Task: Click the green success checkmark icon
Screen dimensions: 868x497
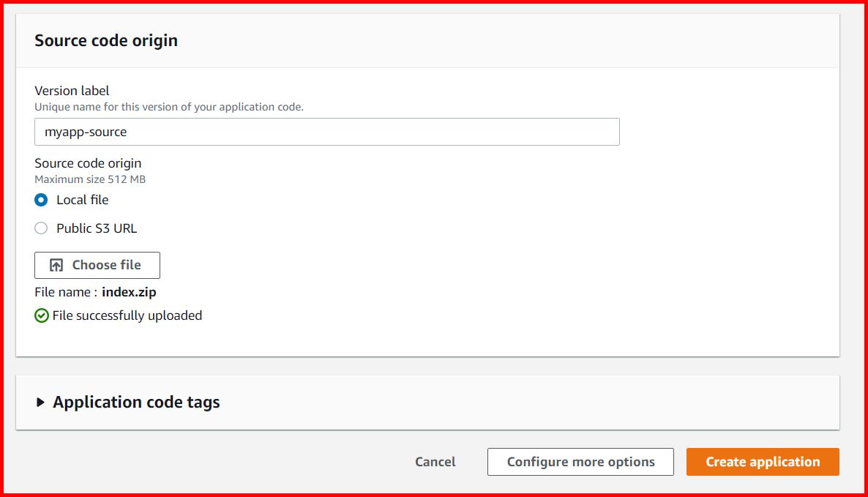Action: pos(41,315)
